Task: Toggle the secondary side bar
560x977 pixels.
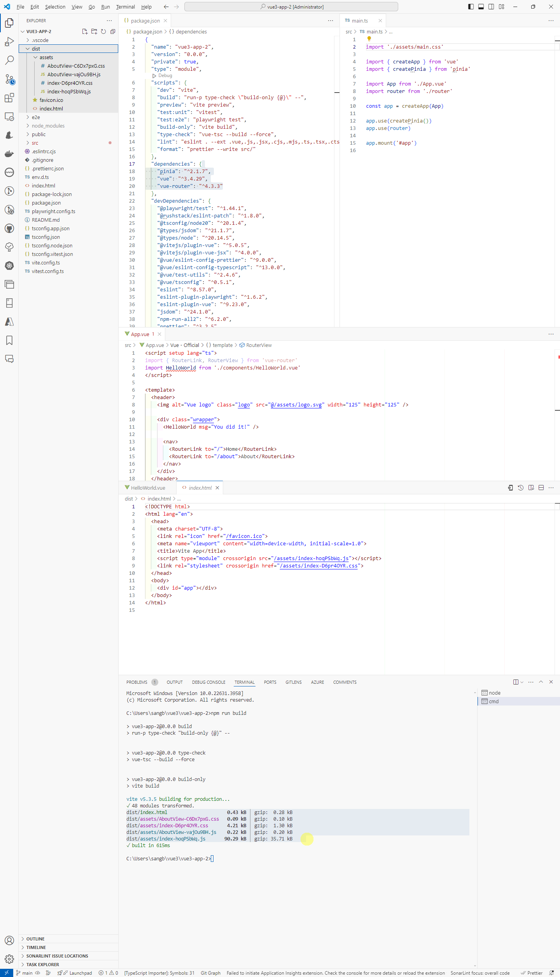Action: [x=491, y=7]
